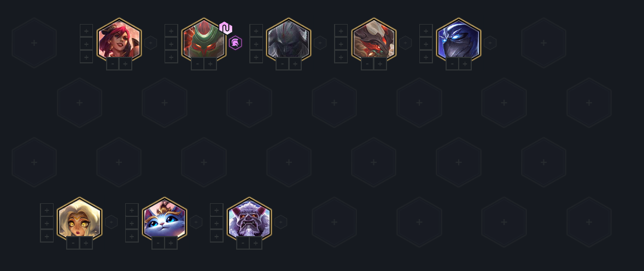
Task: Select the red-black armored champion portrait
Action: (x=374, y=40)
